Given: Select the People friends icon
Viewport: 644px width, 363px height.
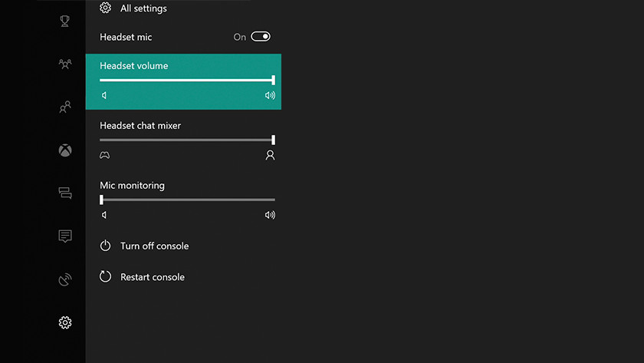Looking at the screenshot, I should [65, 107].
